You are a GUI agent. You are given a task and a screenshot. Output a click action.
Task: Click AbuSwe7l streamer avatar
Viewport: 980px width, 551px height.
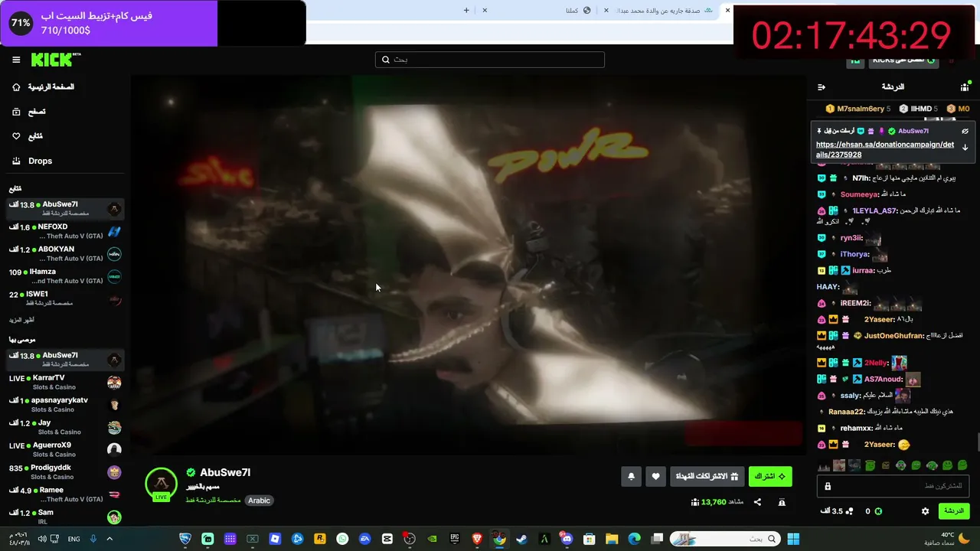(x=161, y=484)
